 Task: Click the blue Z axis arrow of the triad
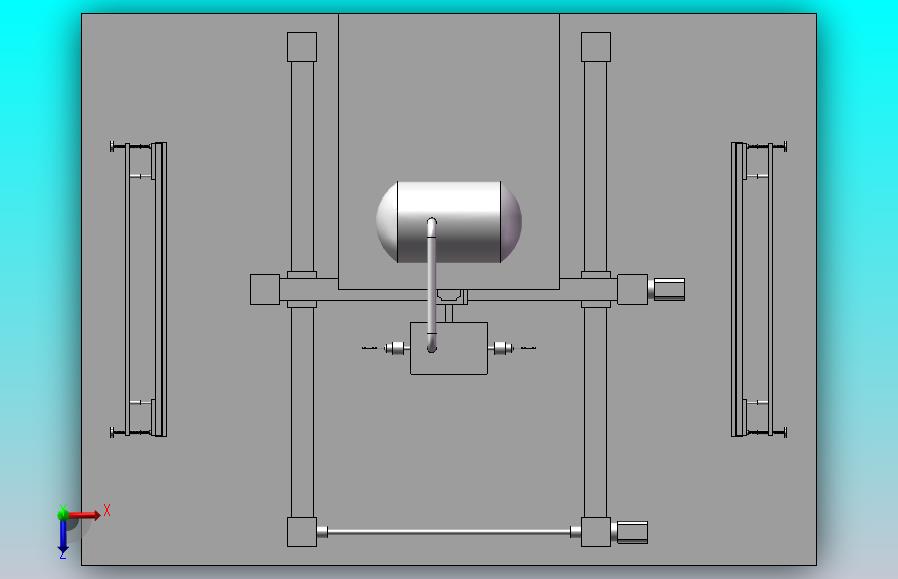[63, 537]
